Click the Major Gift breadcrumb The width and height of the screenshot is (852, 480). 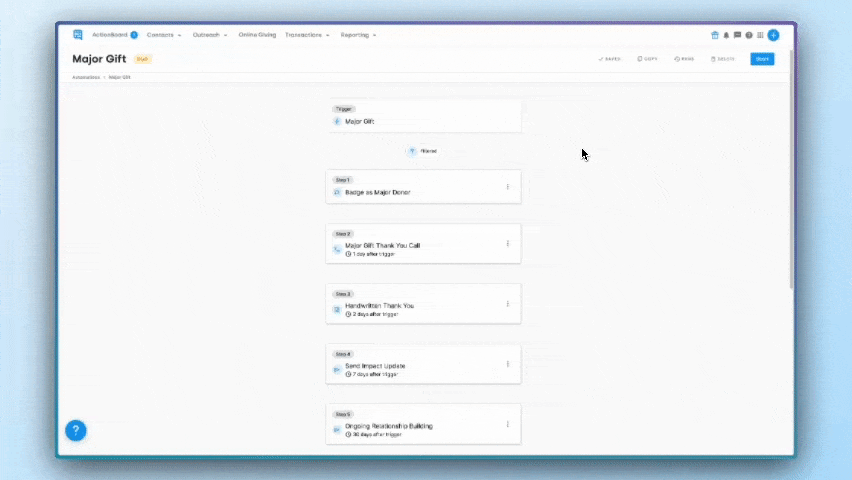[120, 77]
